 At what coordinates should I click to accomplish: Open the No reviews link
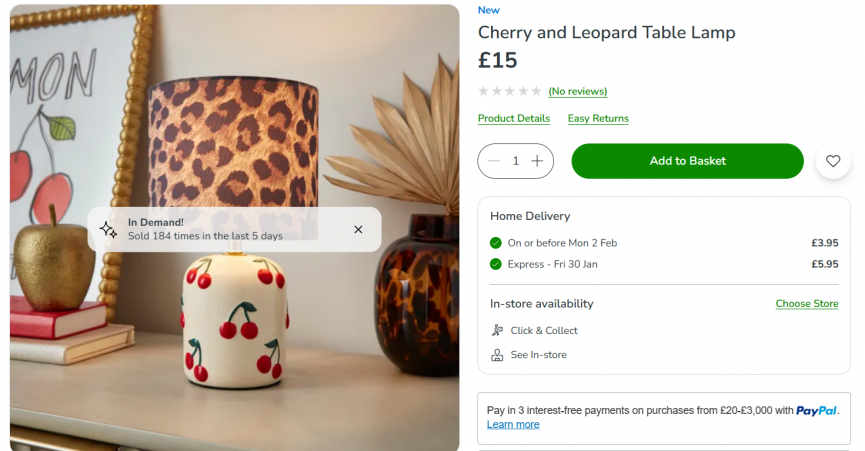577,91
